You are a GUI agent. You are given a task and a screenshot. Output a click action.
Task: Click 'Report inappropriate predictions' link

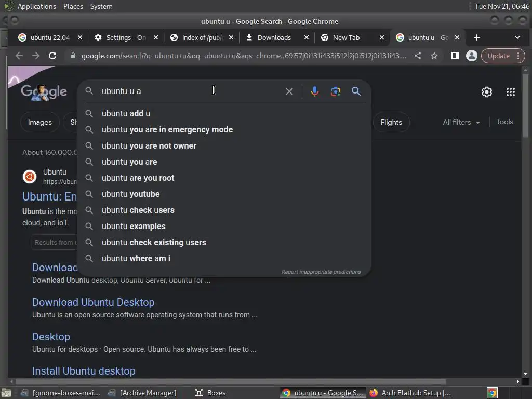coord(321,272)
